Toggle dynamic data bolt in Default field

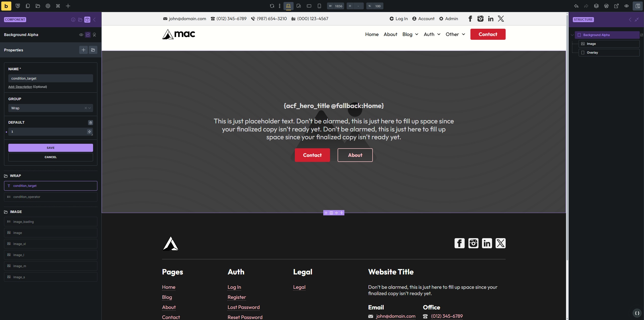click(89, 132)
